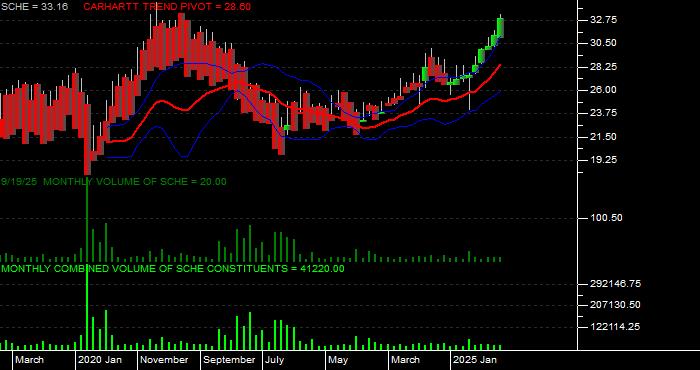Screen dimensions: 700x370
Task: Click the July date axis label
Action: [275, 360]
